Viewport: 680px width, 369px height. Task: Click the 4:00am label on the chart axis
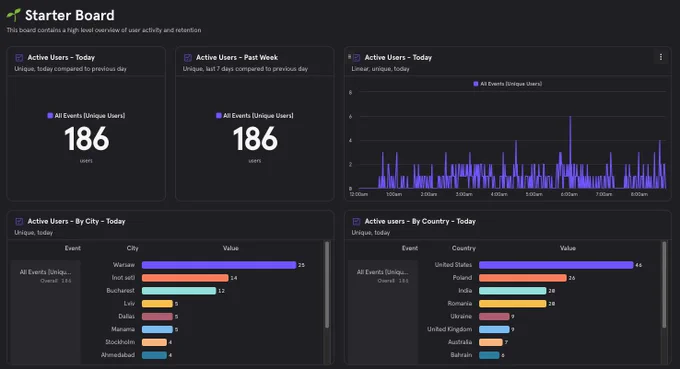499,194
